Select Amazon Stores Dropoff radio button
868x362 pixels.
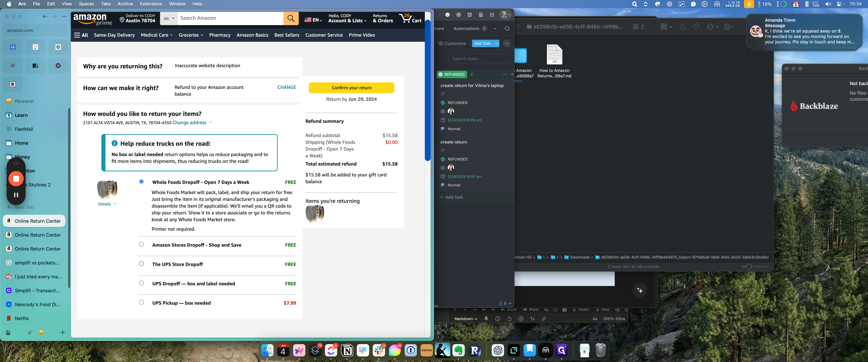[x=141, y=244]
